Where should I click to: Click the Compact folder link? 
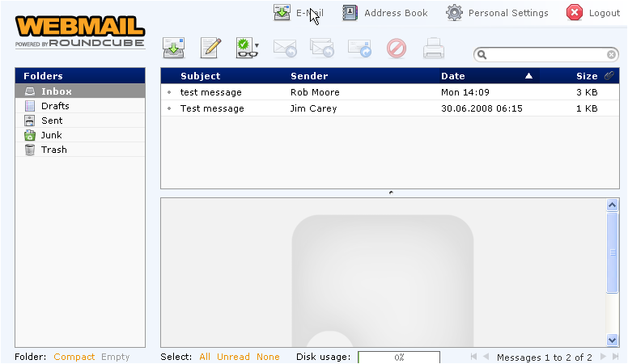click(74, 357)
